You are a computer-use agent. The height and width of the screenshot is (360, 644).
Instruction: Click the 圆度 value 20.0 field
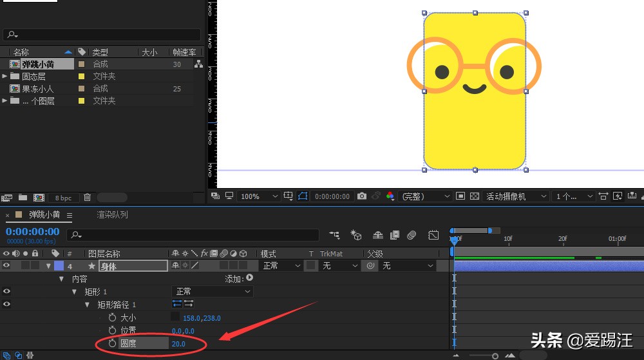(178, 343)
